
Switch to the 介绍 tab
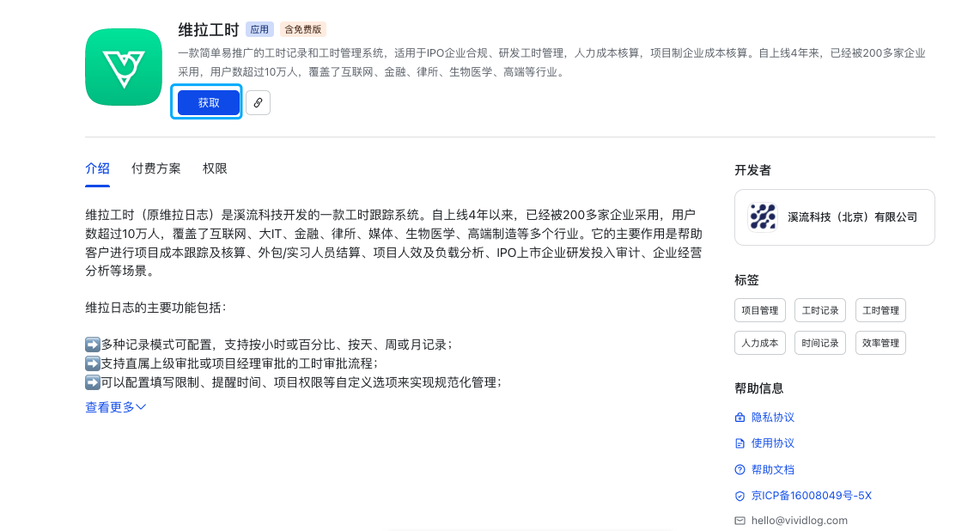coord(98,168)
